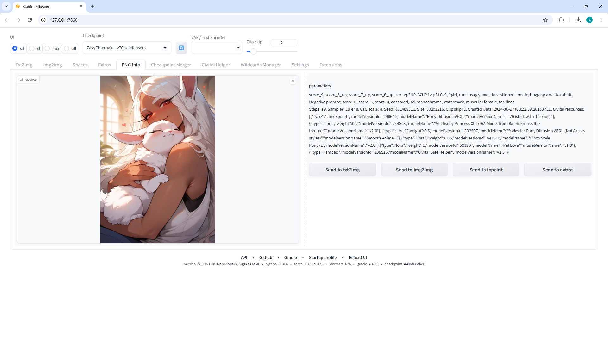Viewport: 608px width, 364px height.
Task: Adjust the Clip skip slider
Action: (x=253, y=51)
